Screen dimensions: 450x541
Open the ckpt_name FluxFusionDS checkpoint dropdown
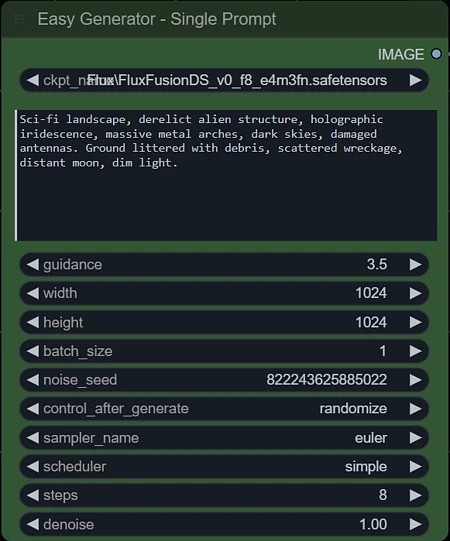click(x=224, y=80)
